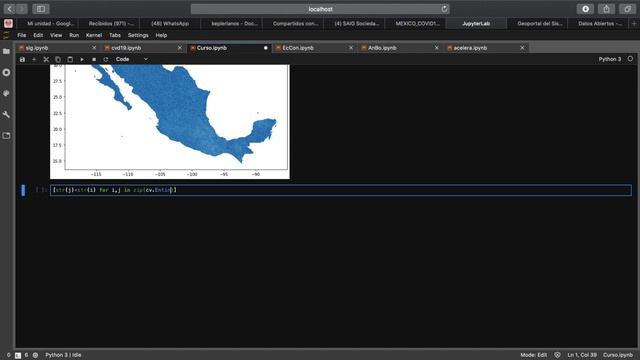This screenshot has width=640, height=360.
Task: Restart the kernel with circular arrow icon
Action: 106,59
